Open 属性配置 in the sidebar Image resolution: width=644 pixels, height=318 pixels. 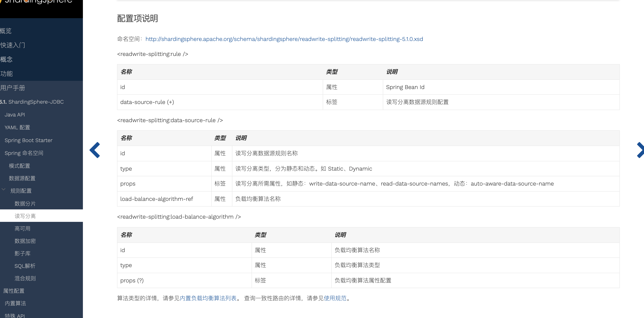(x=14, y=291)
